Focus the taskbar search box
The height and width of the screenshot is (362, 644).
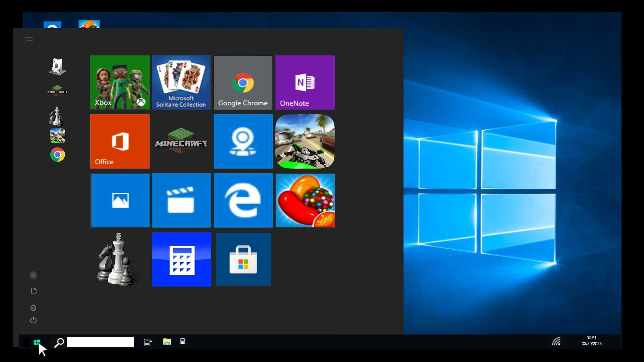(x=100, y=342)
